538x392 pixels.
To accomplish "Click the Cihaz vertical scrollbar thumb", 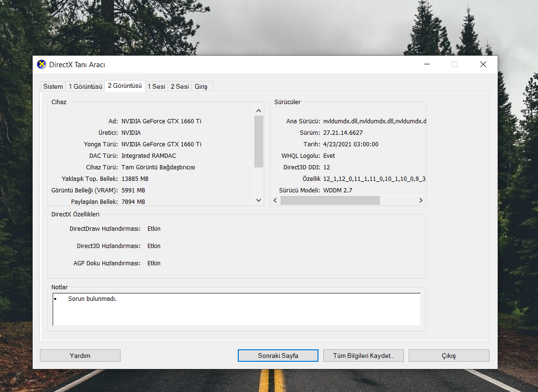I will [259, 142].
